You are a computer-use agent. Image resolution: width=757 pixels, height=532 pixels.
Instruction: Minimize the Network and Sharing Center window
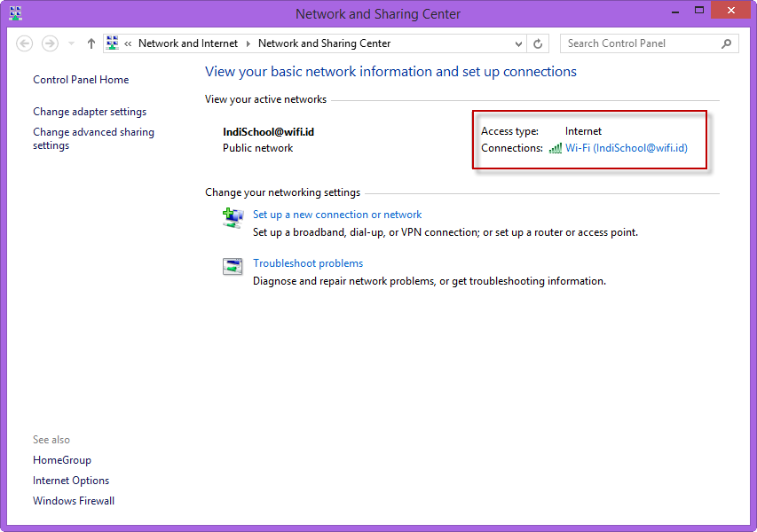click(675, 11)
